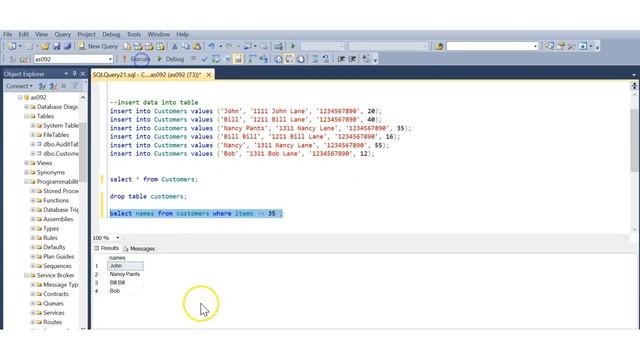The height and width of the screenshot is (360, 640).
Task: Click the Parse checkmark icon
Action: (x=204, y=59)
